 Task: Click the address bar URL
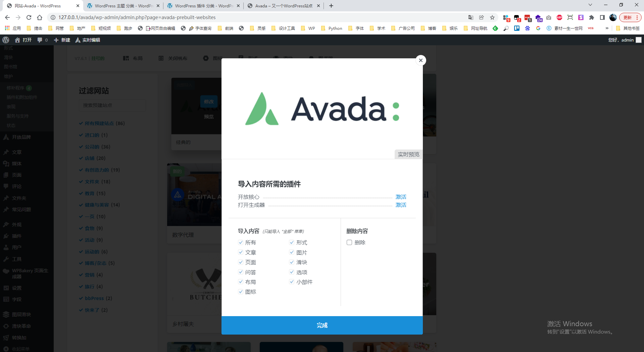point(137,17)
